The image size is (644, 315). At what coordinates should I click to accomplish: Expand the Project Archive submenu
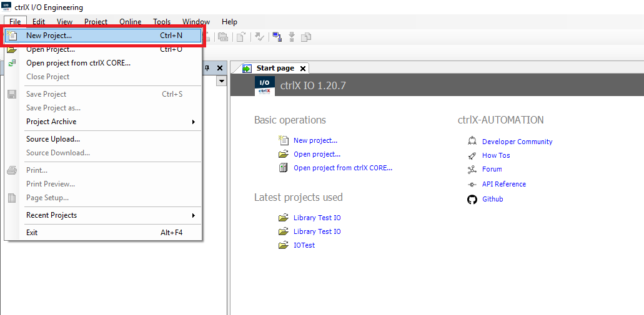(103, 122)
